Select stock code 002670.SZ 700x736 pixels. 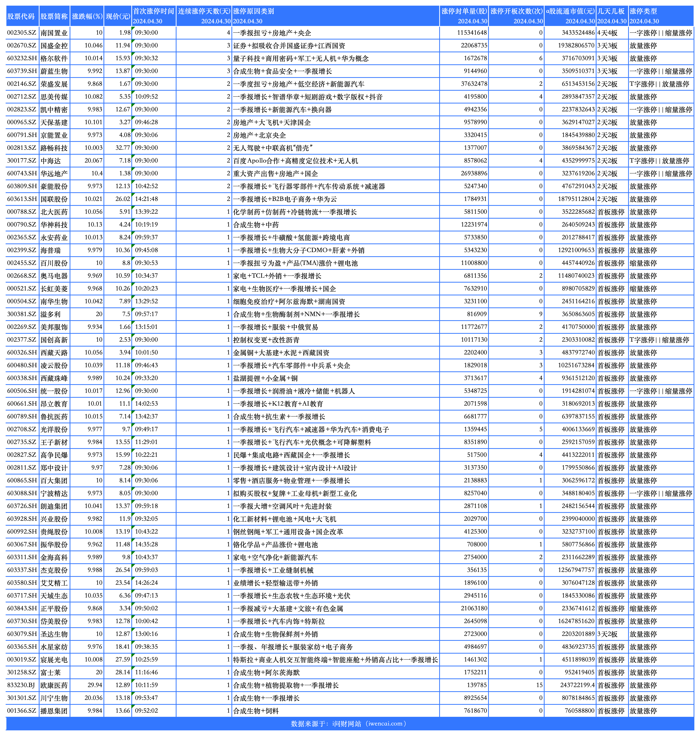22,46
